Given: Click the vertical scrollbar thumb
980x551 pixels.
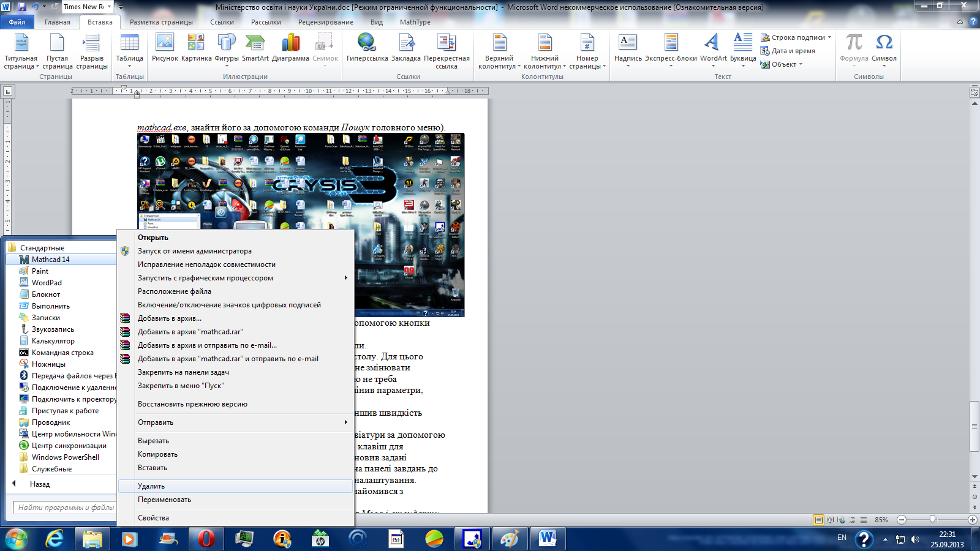Looking at the screenshot, I should (x=974, y=426).
